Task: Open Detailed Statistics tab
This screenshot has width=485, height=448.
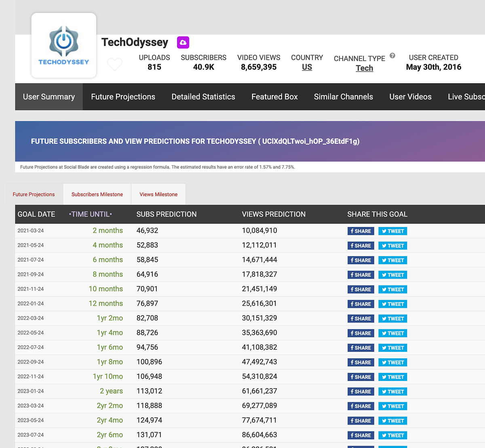Action: [x=203, y=97]
